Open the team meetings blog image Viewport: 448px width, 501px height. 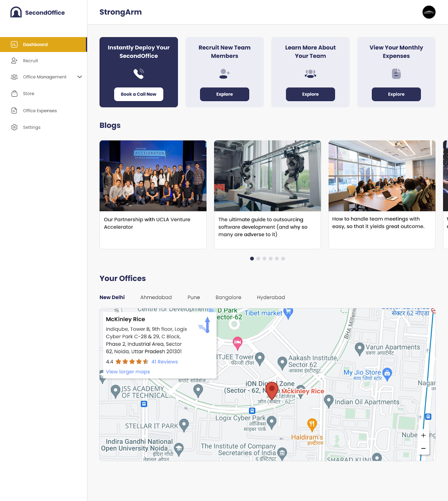[382, 176]
